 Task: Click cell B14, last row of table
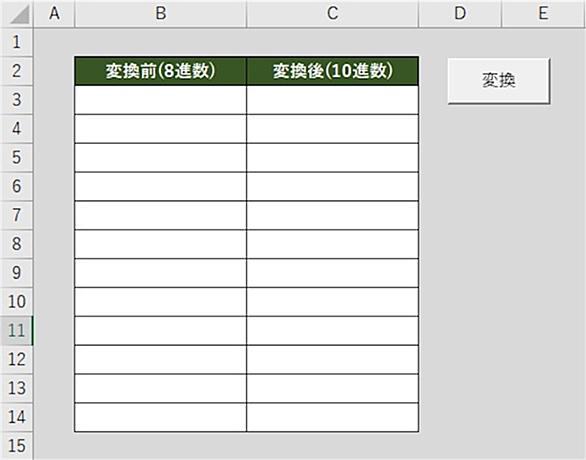(x=161, y=417)
